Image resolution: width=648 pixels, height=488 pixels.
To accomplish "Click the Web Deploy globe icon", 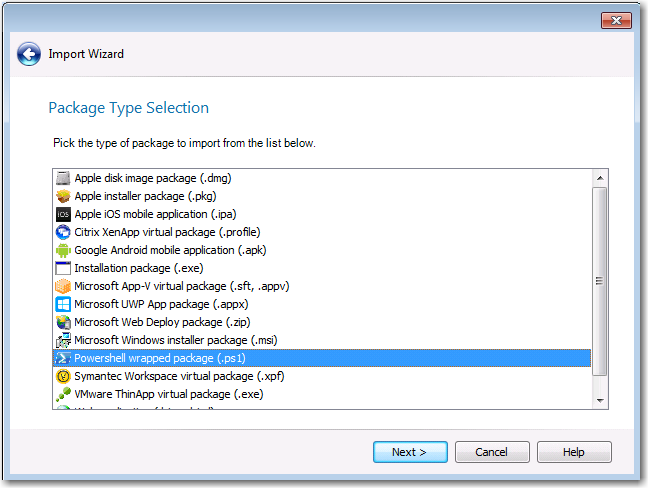I will 63,322.
